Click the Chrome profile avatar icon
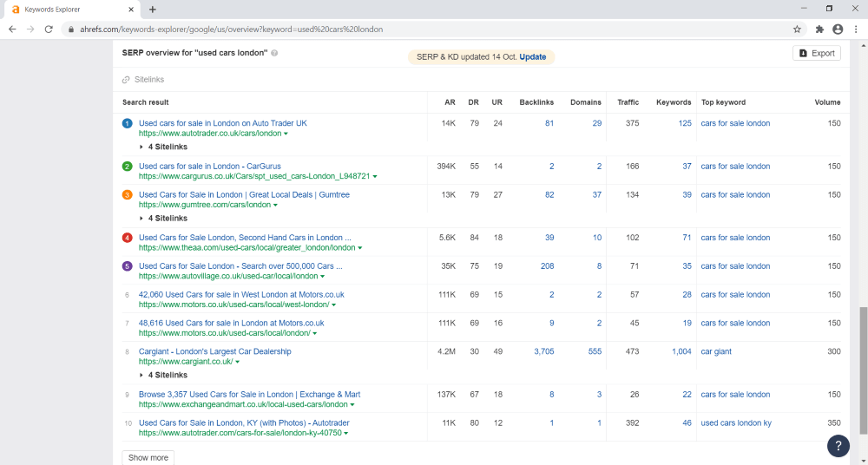 [837, 29]
